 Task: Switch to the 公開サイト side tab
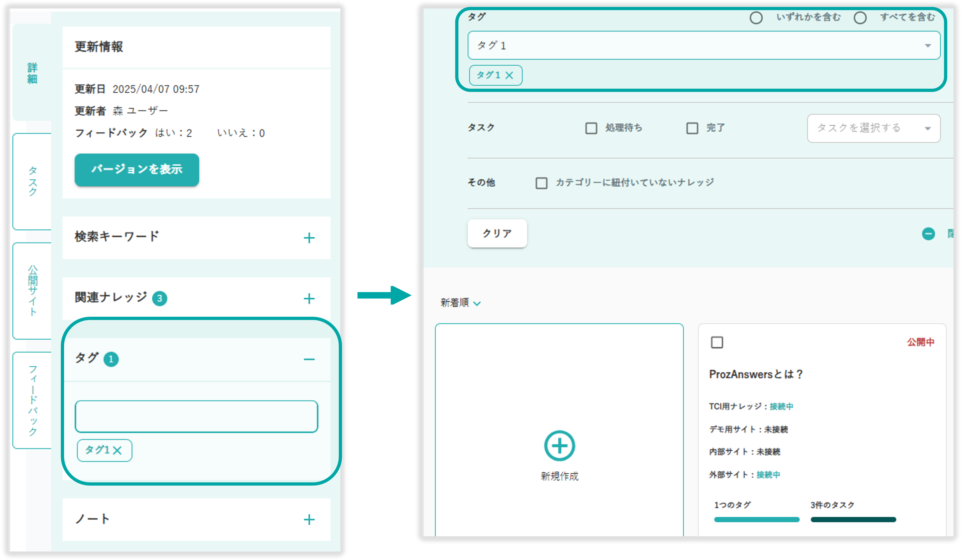pos(32,291)
